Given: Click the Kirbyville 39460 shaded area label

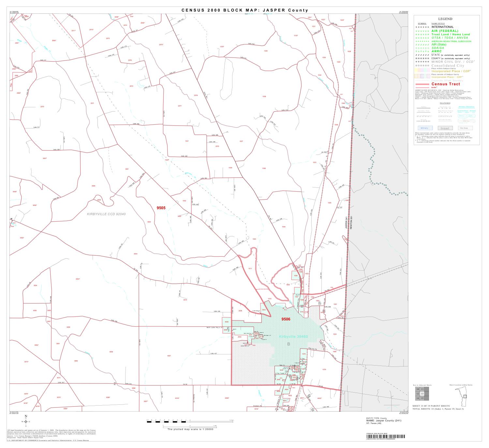Looking at the screenshot, I should tap(293, 337).
